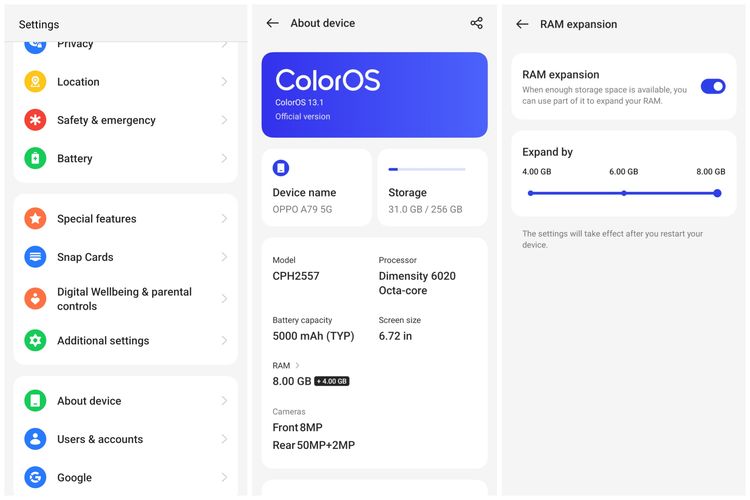Expand the RAM details chevron
750x500 pixels.
click(298, 366)
